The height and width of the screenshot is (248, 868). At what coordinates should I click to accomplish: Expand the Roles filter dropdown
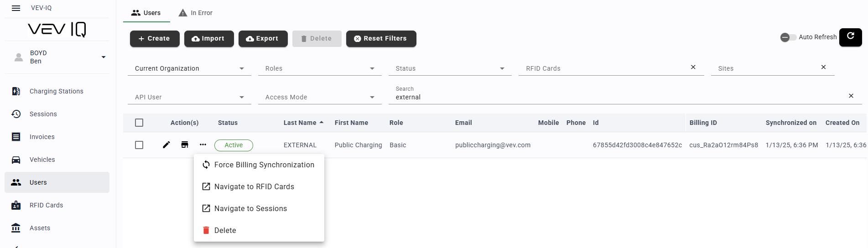[x=319, y=68]
